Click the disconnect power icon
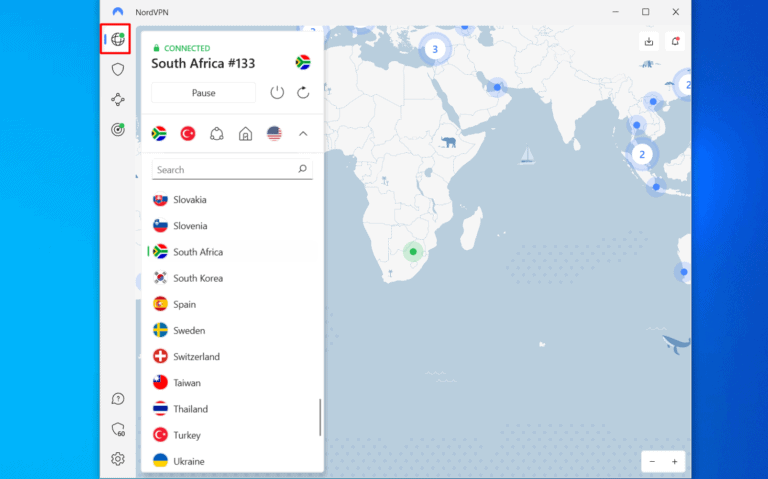Image resolution: width=768 pixels, height=479 pixels. (277, 93)
